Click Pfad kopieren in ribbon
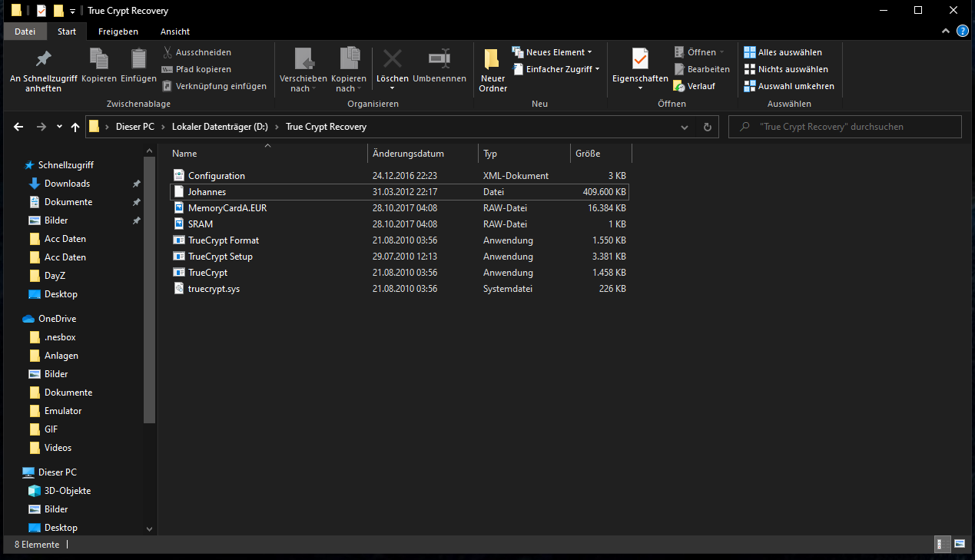 pos(196,69)
